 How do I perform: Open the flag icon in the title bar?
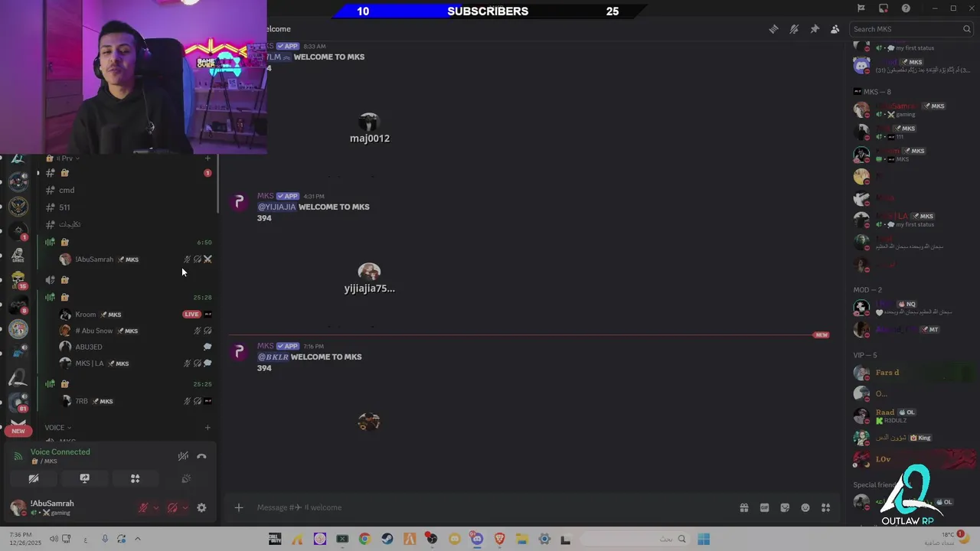coord(861,8)
